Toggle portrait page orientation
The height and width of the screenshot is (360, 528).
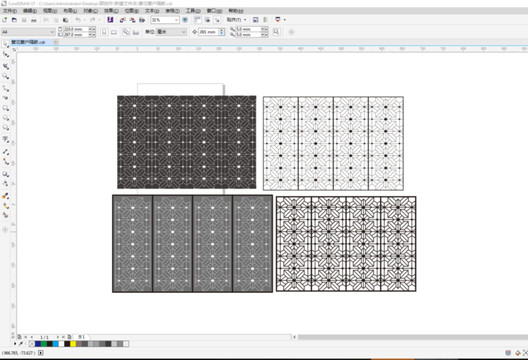[104, 32]
